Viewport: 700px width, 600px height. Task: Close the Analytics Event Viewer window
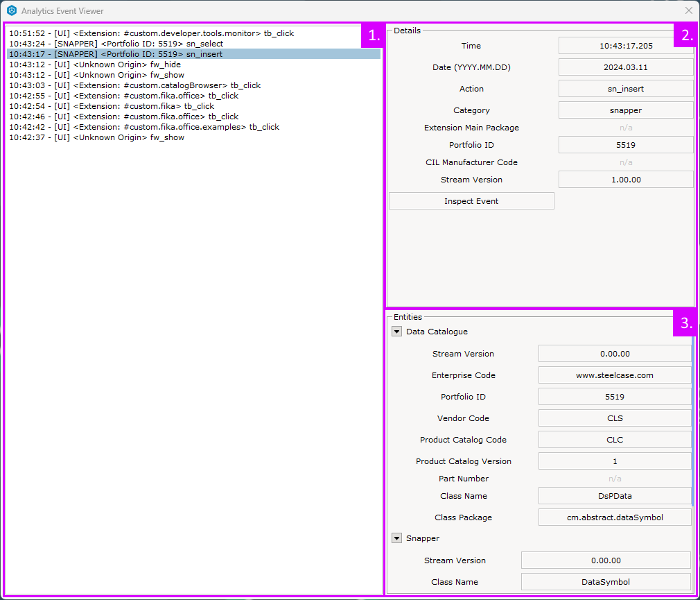coord(688,10)
